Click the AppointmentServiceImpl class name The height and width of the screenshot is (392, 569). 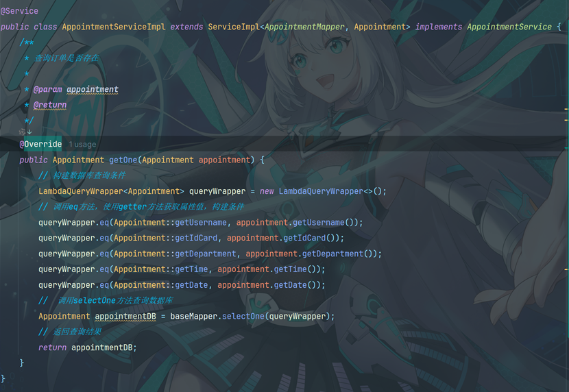click(x=114, y=27)
